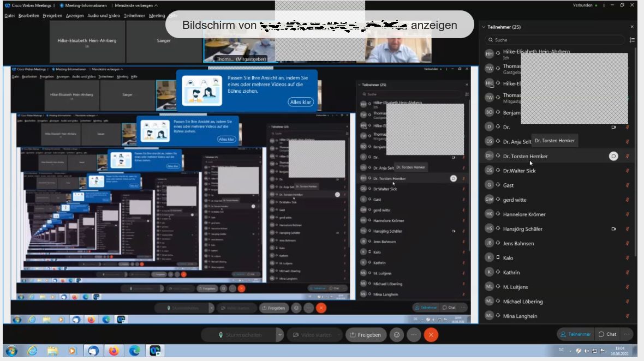
Task: Click the Webex taskbar icon
Action: click(155, 351)
